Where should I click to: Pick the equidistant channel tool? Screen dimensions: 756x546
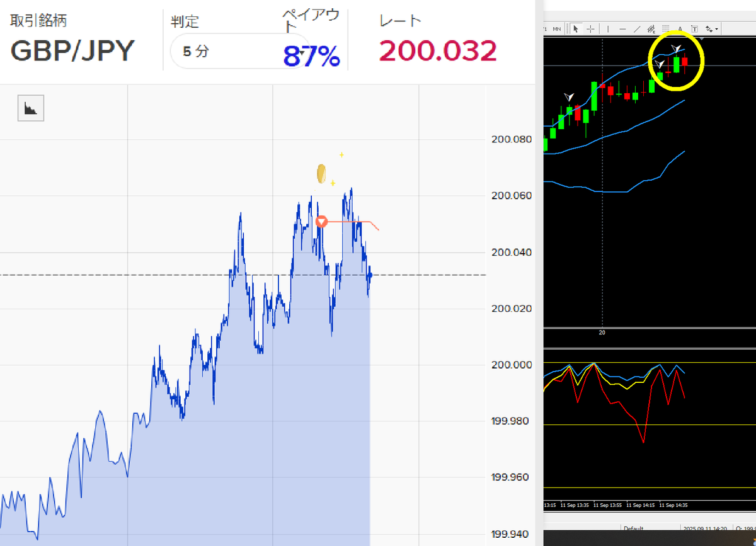[x=651, y=29]
